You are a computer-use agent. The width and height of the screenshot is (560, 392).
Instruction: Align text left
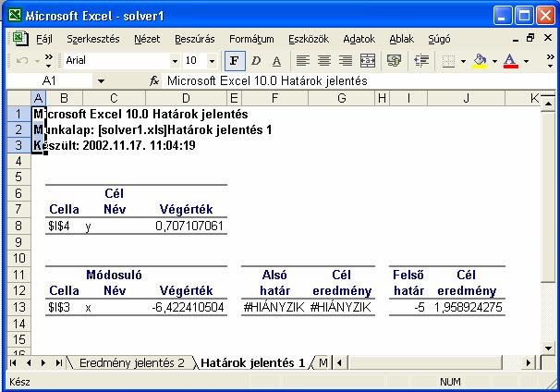[303, 61]
